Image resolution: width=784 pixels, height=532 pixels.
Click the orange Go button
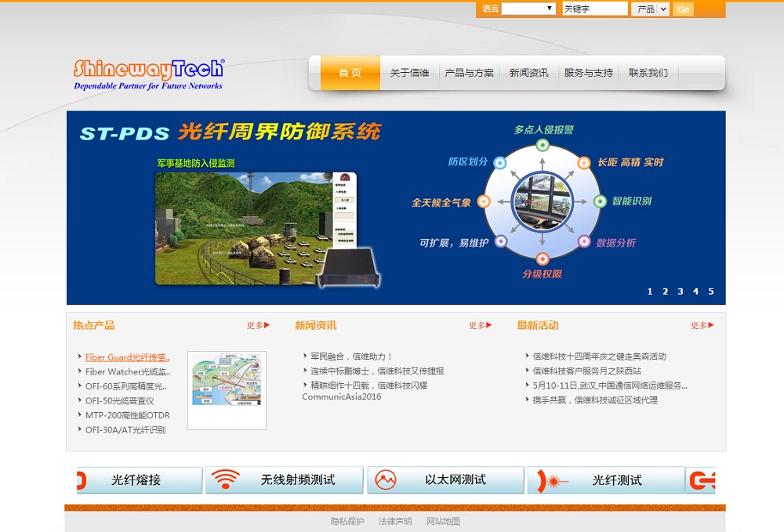click(x=683, y=9)
